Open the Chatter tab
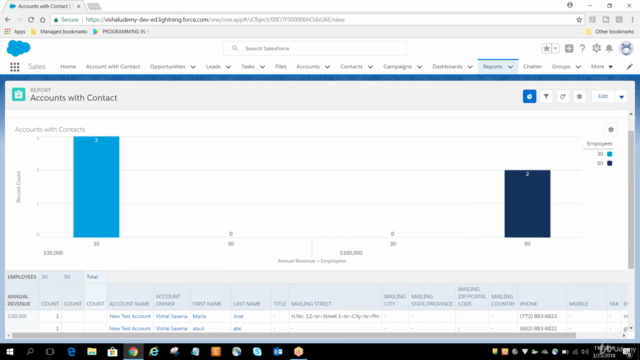Image resolution: width=640 pixels, height=360 pixels. 532,67
